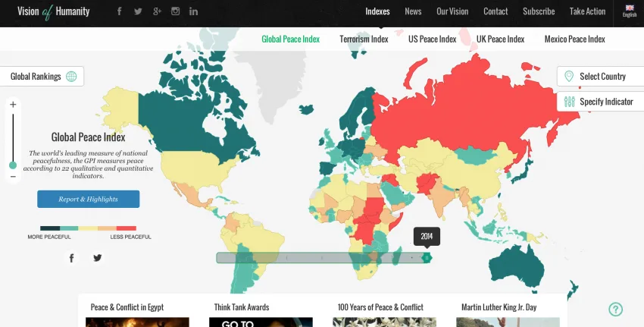Viewport: 644px width, 327px height.
Task: Go to the News page
Action: click(413, 11)
